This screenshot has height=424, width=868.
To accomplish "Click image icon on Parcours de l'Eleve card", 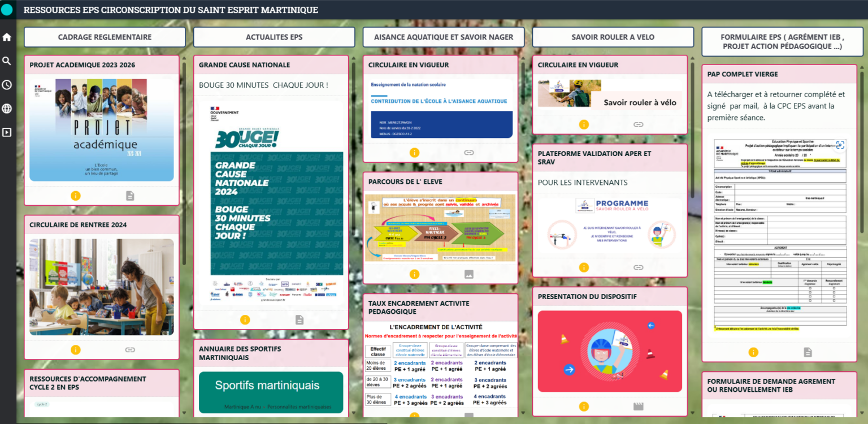I will tap(468, 274).
